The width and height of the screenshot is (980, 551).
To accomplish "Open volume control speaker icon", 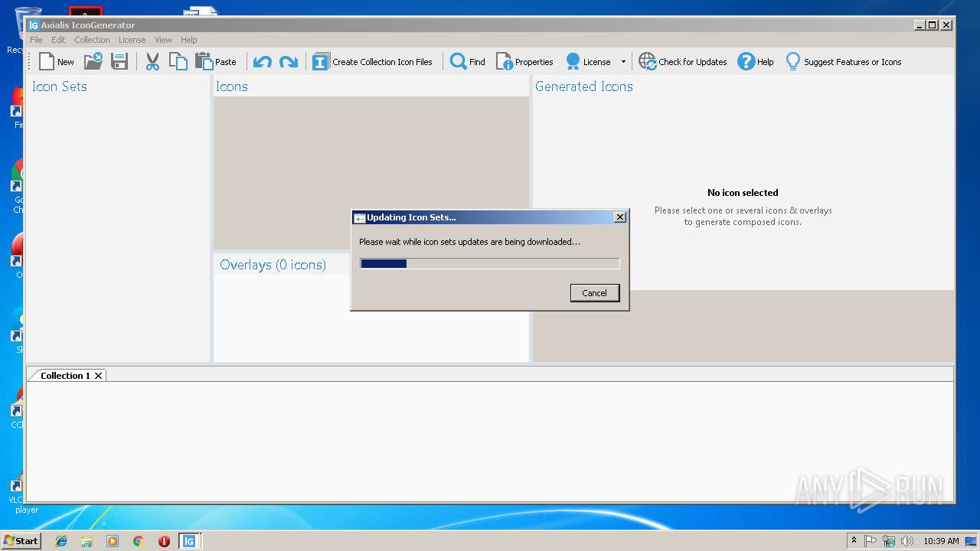I will pyautogui.click(x=907, y=541).
